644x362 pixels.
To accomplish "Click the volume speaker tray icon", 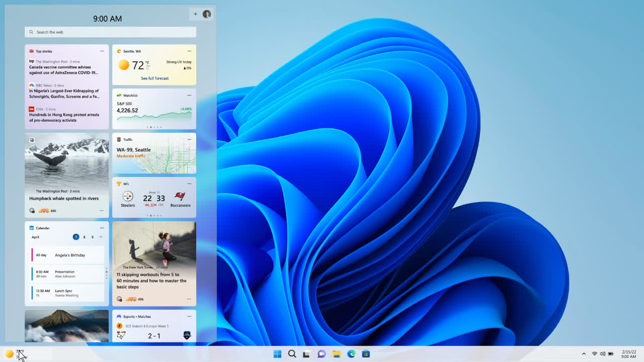I will coord(602,354).
